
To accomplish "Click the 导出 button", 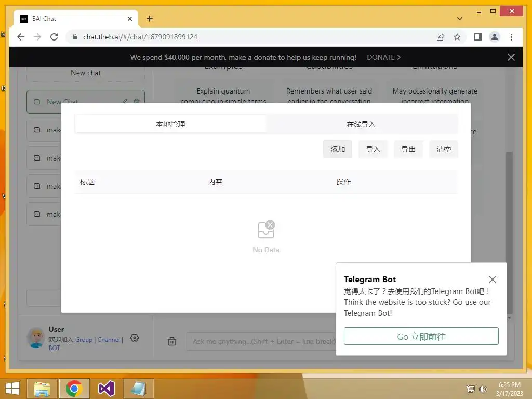I will coord(408,149).
